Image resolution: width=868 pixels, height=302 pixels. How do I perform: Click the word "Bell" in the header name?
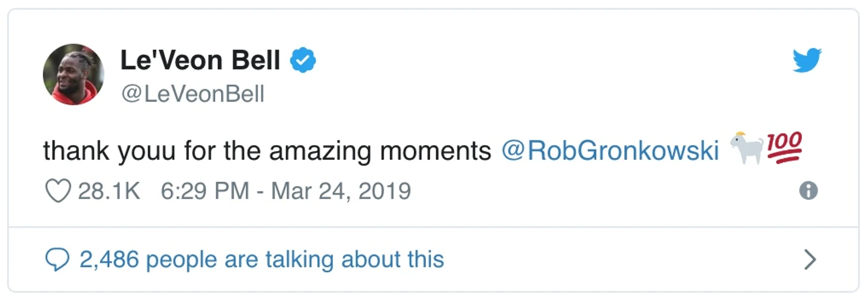tap(254, 61)
